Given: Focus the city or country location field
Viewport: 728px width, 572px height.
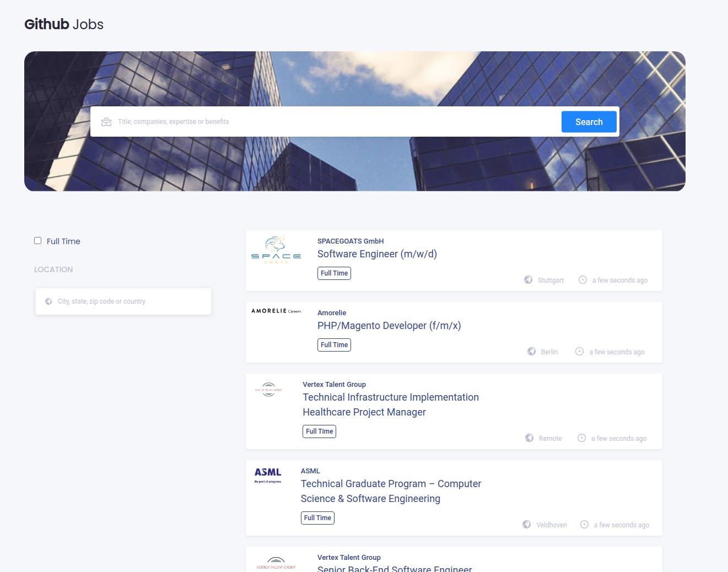Looking at the screenshot, I should (123, 301).
